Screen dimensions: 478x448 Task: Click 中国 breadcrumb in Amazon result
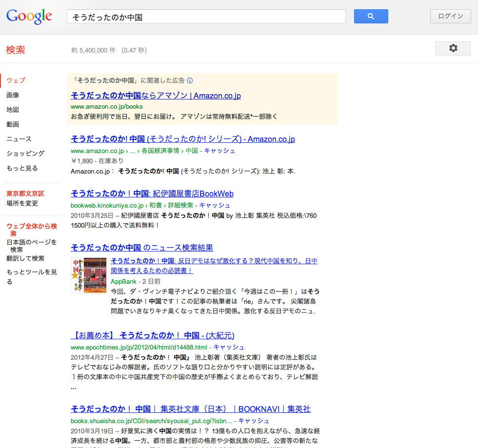click(192, 151)
